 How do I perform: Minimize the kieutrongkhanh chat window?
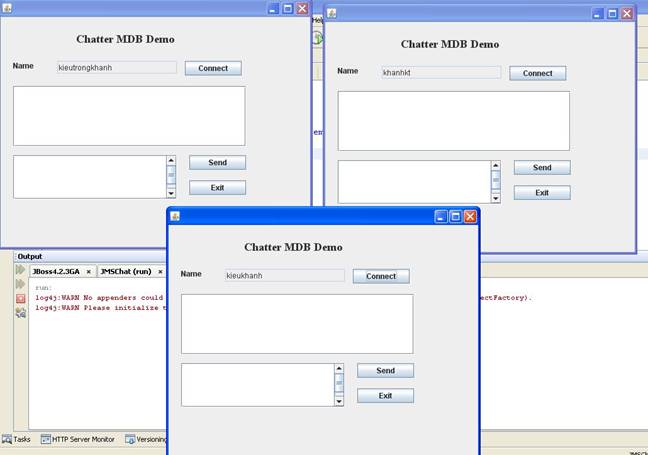(274, 9)
